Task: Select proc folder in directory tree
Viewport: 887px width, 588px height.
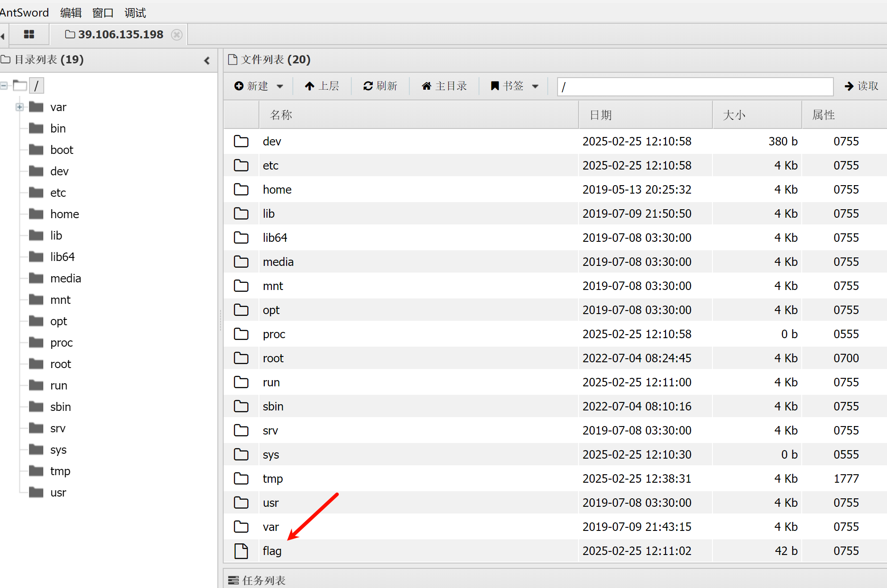Action: (x=62, y=343)
